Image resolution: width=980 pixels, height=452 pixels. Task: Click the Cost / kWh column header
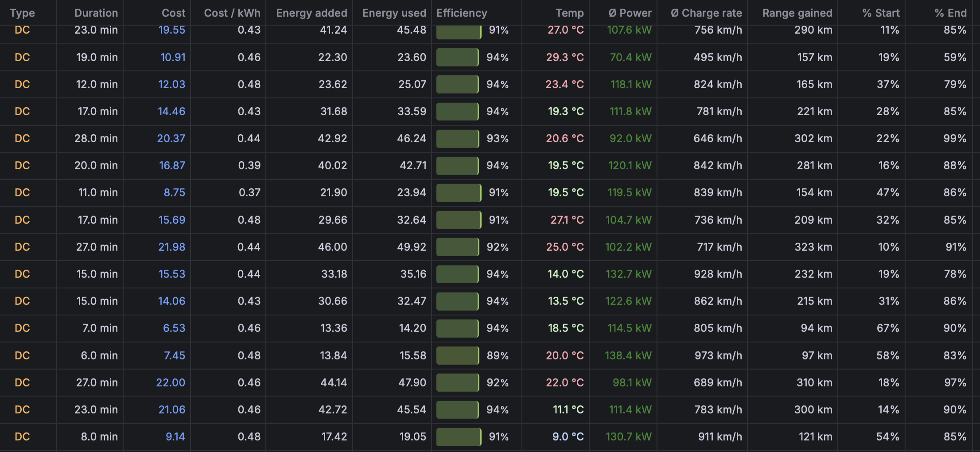pos(232,13)
